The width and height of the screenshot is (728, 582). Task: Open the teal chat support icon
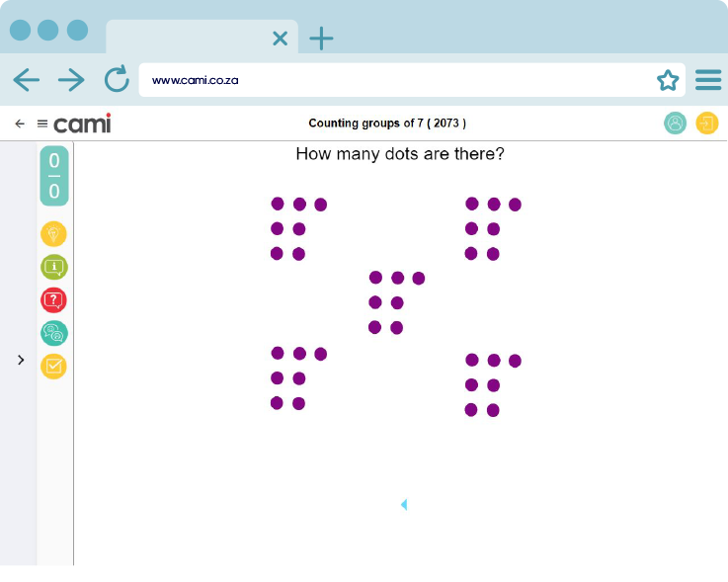[54, 333]
